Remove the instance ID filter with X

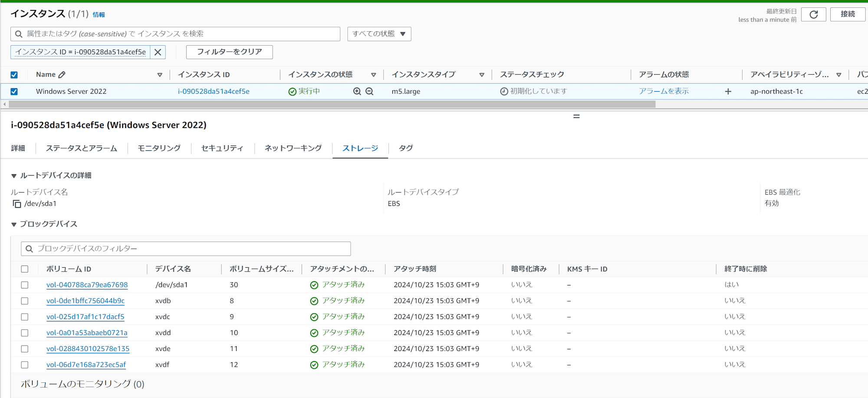click(158, 52)
